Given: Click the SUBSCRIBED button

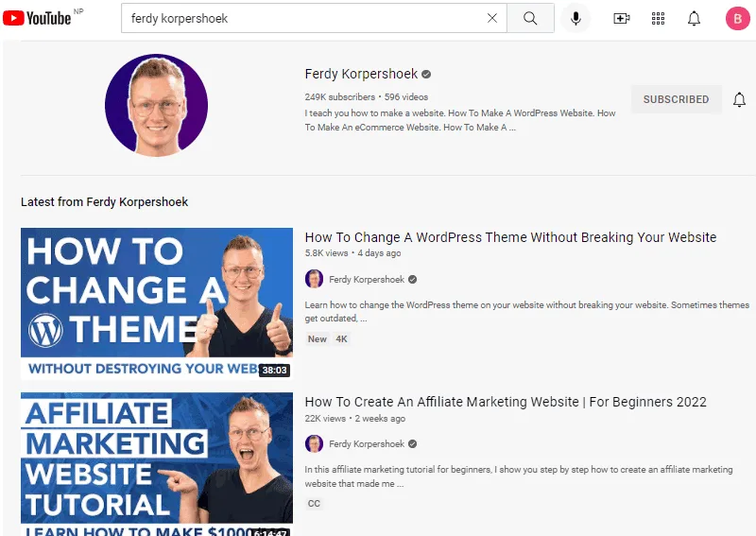Looking at the screenshot, I should [676, 99].
